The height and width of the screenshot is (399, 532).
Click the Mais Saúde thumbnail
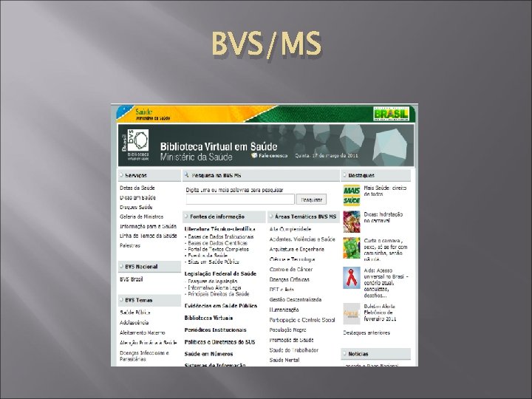(x=352, y=195)
